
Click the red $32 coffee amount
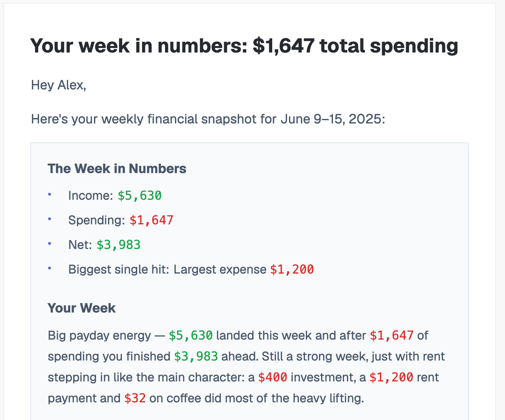tap(135, 398)
